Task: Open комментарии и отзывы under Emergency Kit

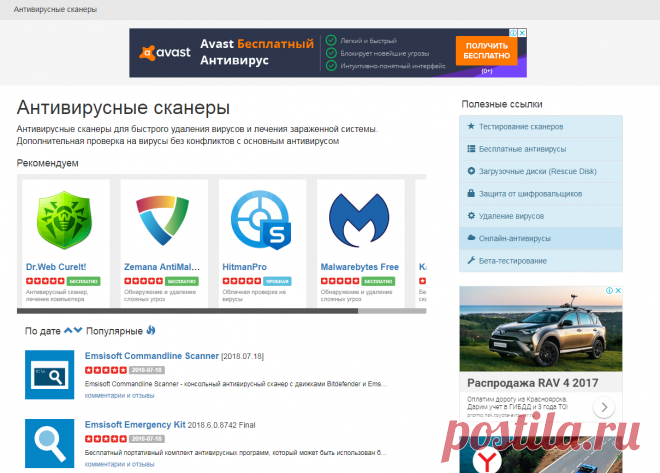Action: (x=120, y=464)
